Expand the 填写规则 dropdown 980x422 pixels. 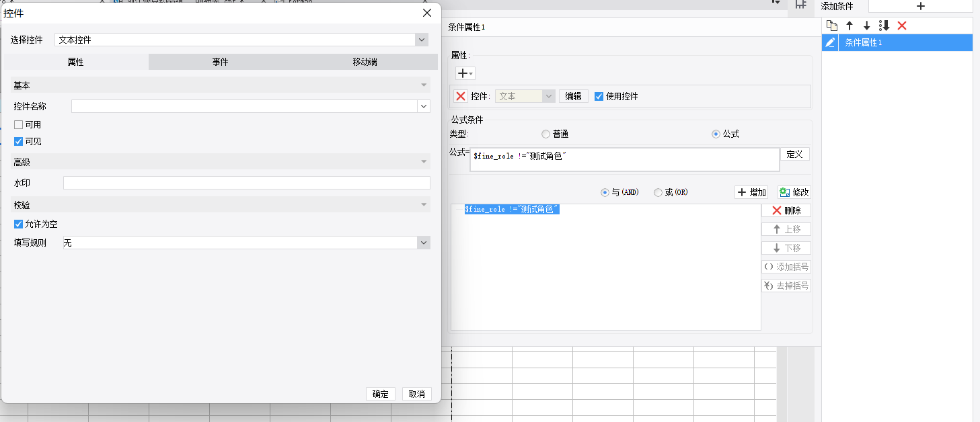click(423, 243)
